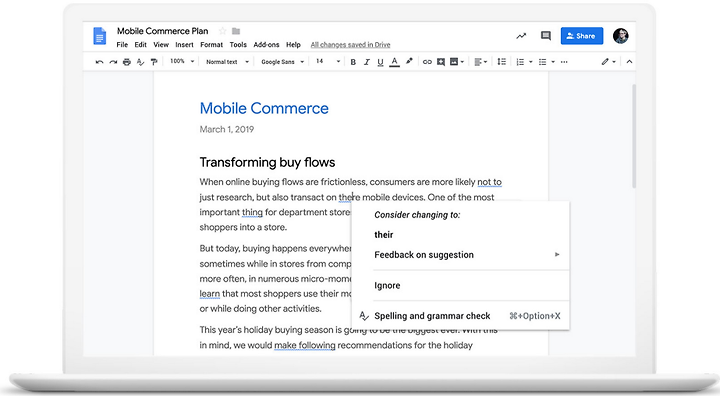Click the insert link icon

(x=427, y=62)
